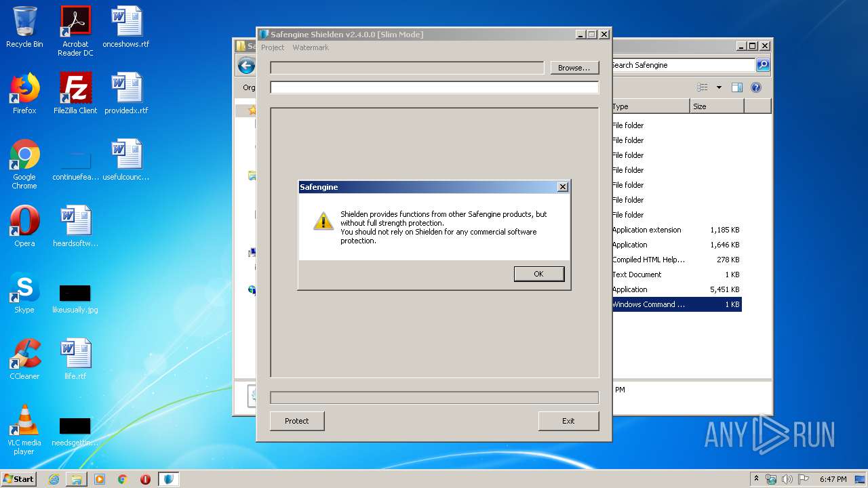Screen dimensions: 868x488
Task: Click the file path field beside Browse
Action: point(407,68)
